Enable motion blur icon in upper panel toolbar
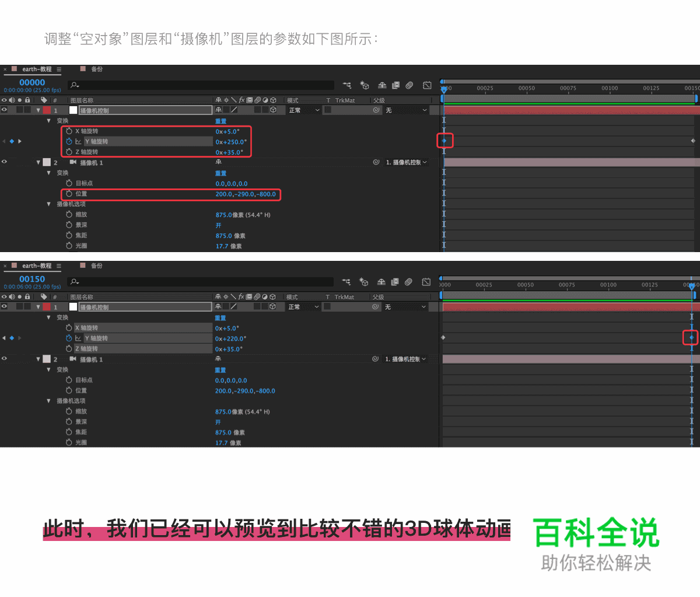The height and width of the screenshot is (597, 700). click(x=409, y=85)
